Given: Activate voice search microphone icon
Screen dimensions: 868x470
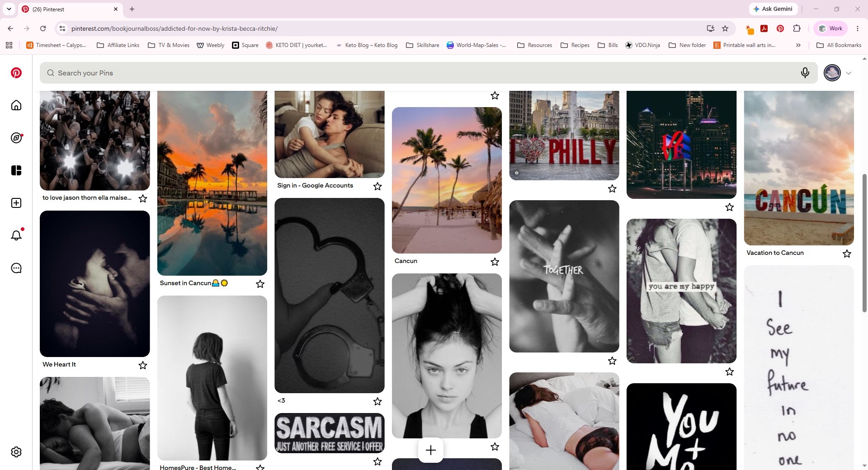Looking at the screenshot, I should [x=805, y=73].
